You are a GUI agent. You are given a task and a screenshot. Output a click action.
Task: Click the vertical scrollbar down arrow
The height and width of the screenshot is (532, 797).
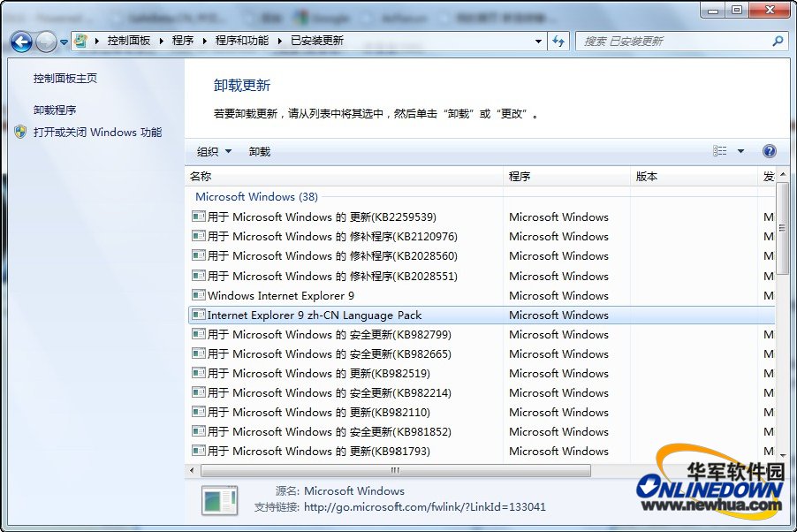783,456
